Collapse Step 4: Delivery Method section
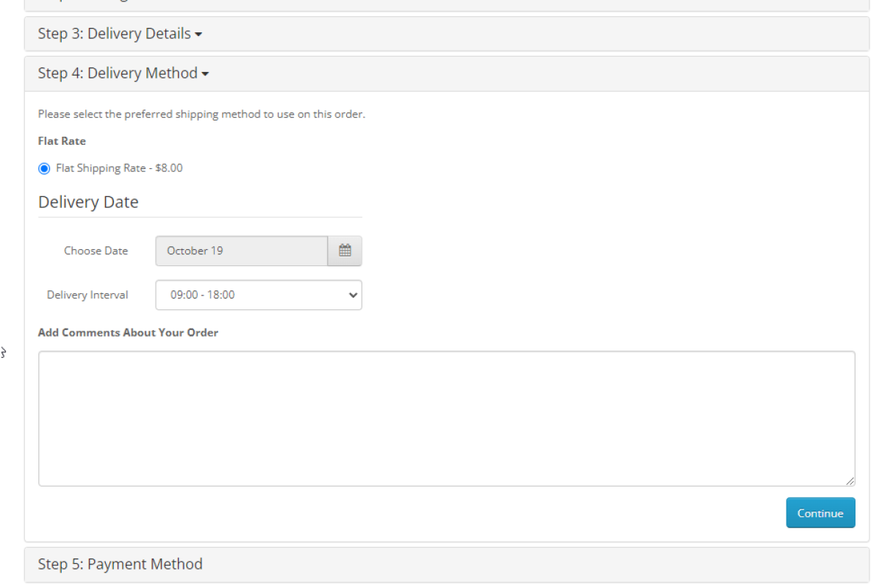882x588 pixels. pyautogui.click(x=118, y=73)
